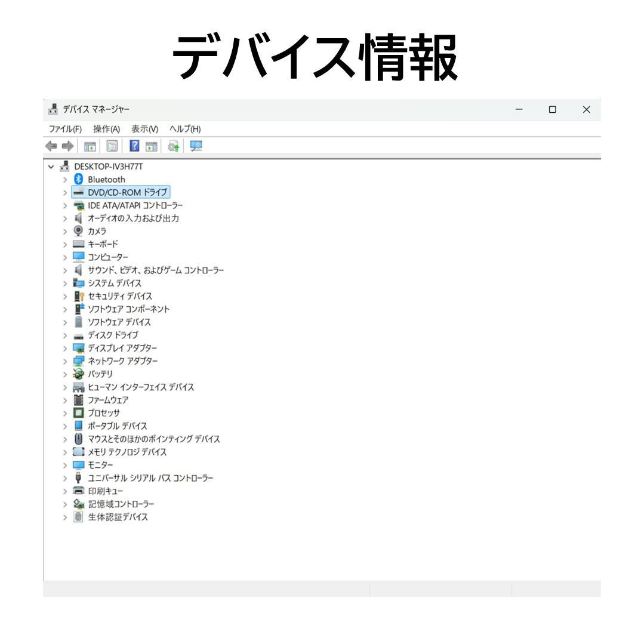Click the Show/Hide console tree icon
Viewport: 644px width, 644px height.
click(90, 146)
